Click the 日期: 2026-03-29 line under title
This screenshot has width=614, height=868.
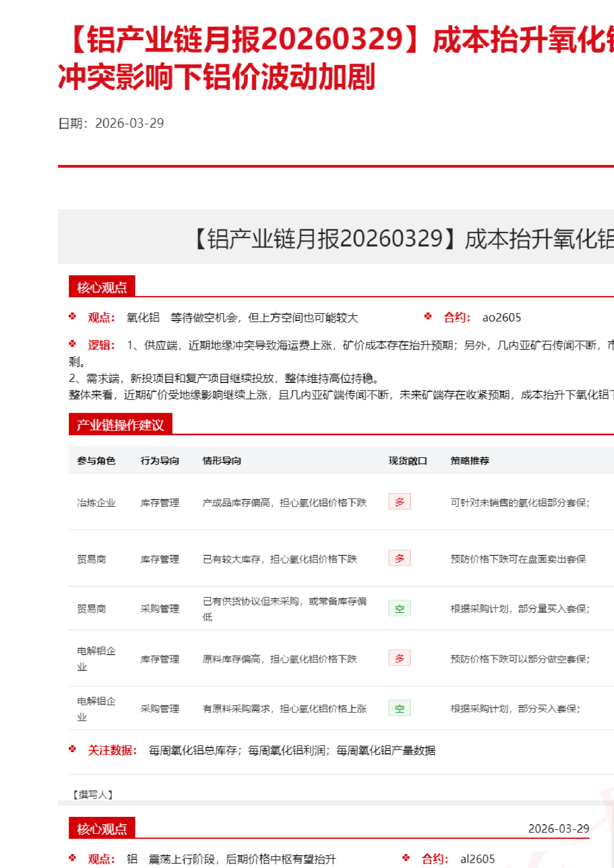pyautogui.click(x=111, y=123)
